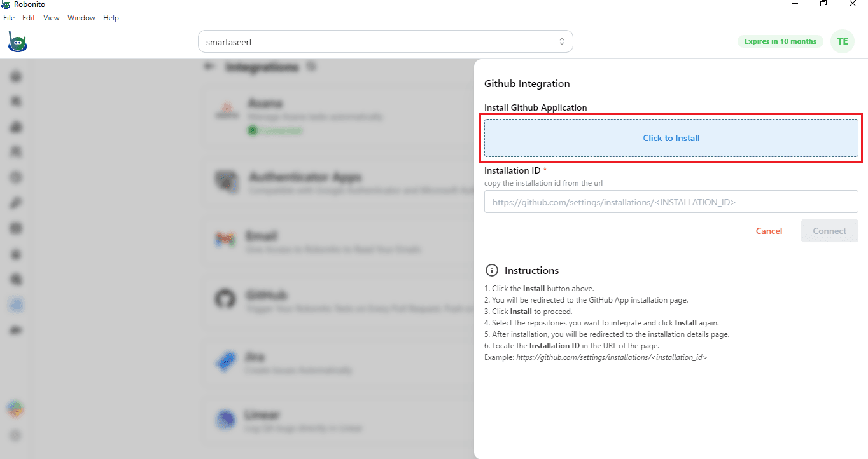Screen dimensions: 868x459
Task: Click the Instructions info icon
Action: 491,270
